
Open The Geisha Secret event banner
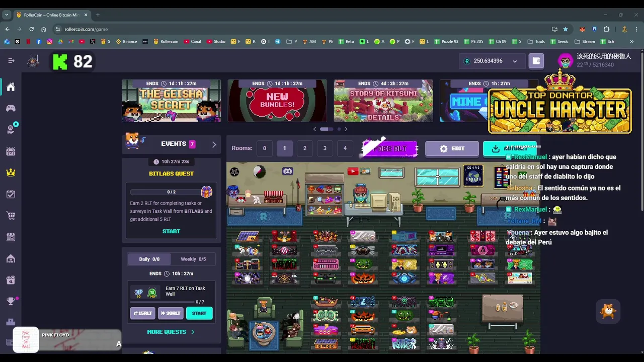[x=171, y=101]
